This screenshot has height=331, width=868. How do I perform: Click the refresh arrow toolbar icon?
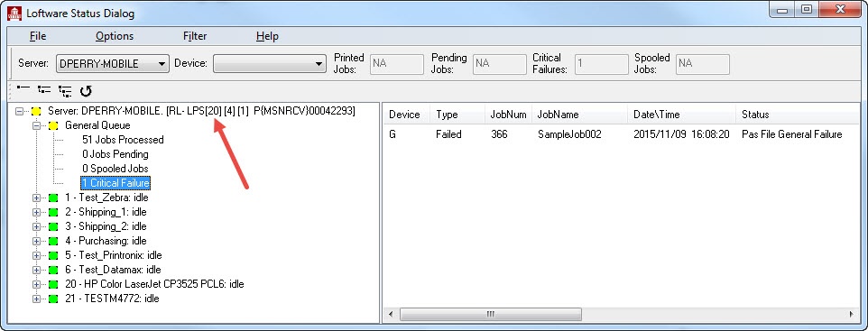[x=86, y=91]
